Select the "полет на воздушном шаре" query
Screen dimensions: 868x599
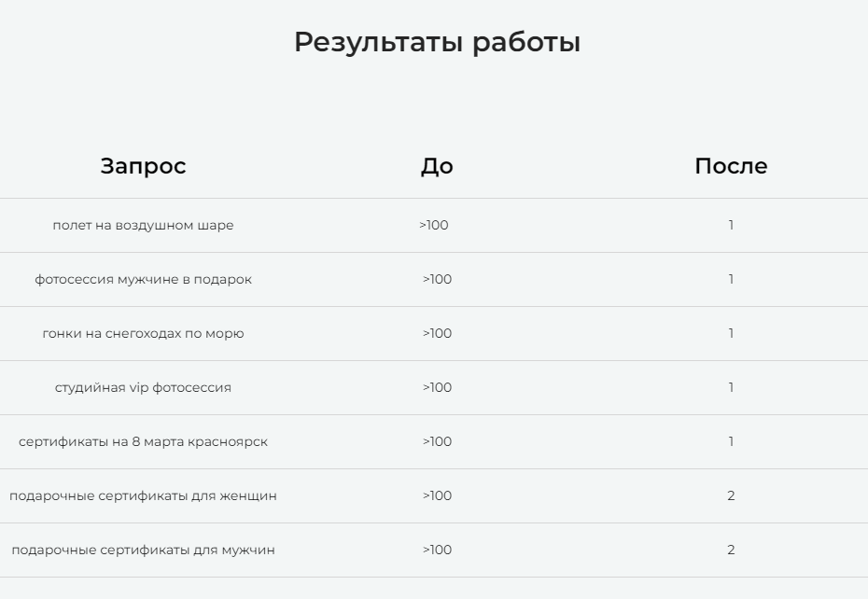coord(143,225)
